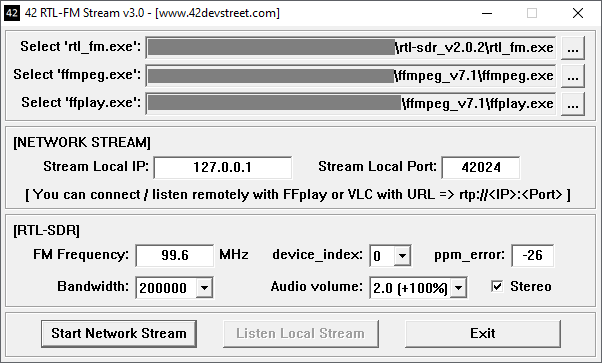This screenshot has width=602, height=363.
Task: Open the Bandwidth combo box list
Action: 204,287
